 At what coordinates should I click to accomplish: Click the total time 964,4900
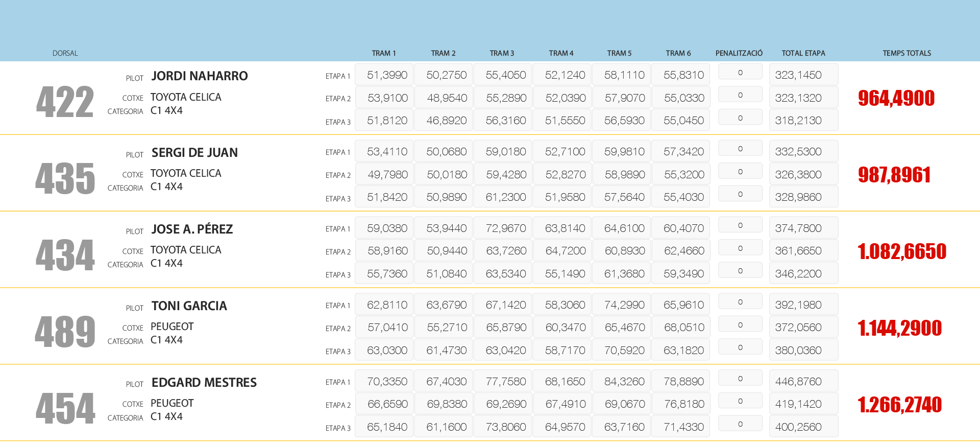(896, 98)
